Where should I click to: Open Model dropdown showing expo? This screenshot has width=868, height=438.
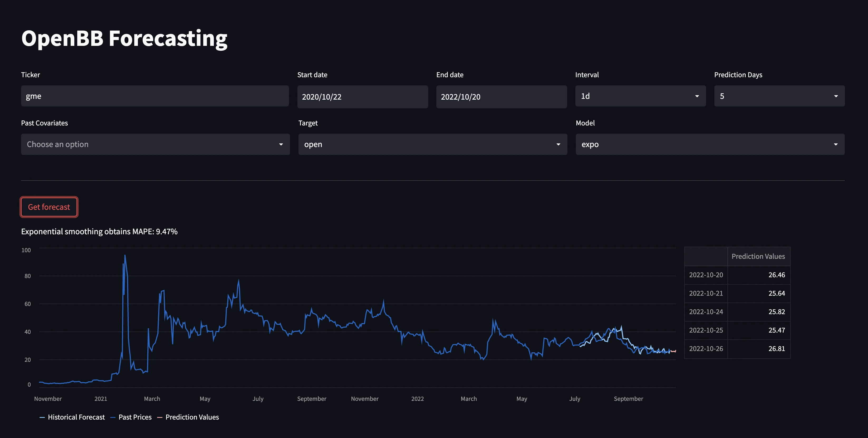click(x=710, y=144)
